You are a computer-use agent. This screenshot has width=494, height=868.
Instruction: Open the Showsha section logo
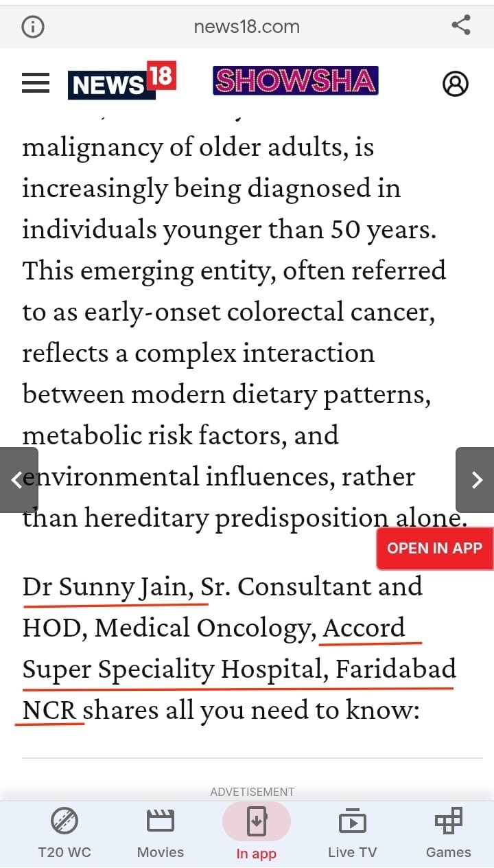296,81
